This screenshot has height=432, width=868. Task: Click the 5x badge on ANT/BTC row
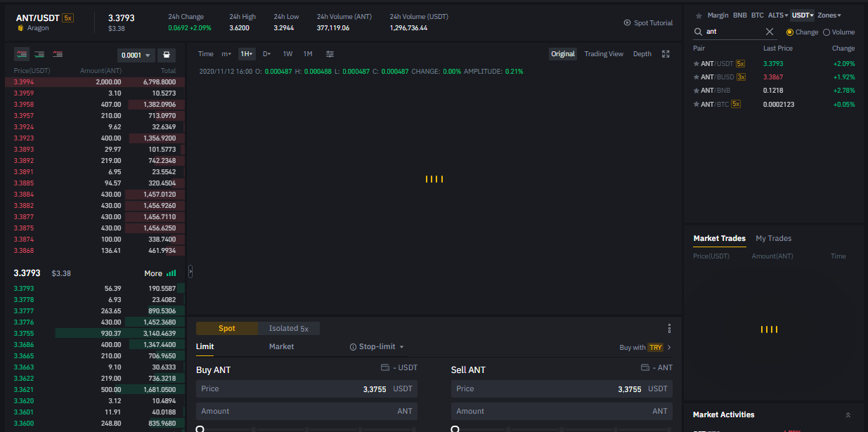coord(736,105)
